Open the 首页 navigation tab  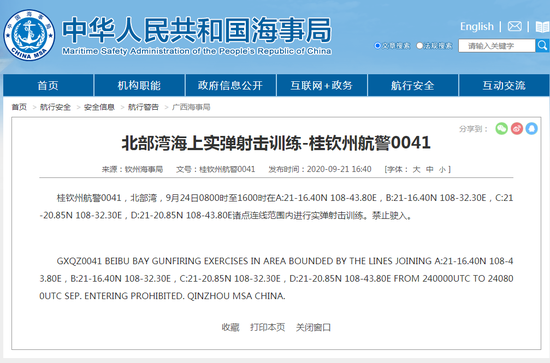pos(48,85)
